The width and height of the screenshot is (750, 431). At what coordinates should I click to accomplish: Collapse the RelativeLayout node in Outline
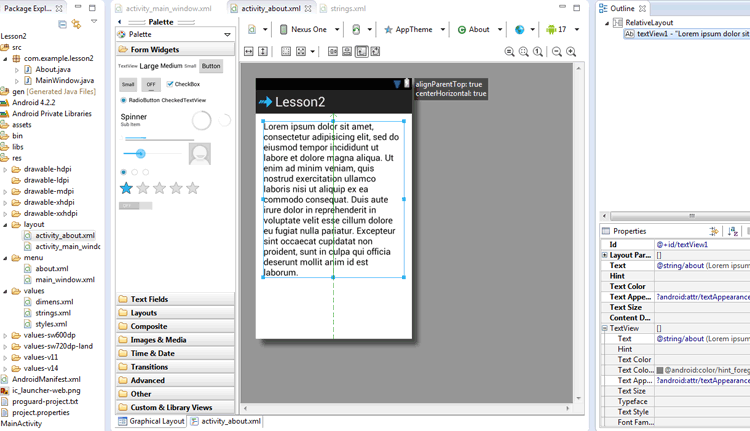pos(607,23)
